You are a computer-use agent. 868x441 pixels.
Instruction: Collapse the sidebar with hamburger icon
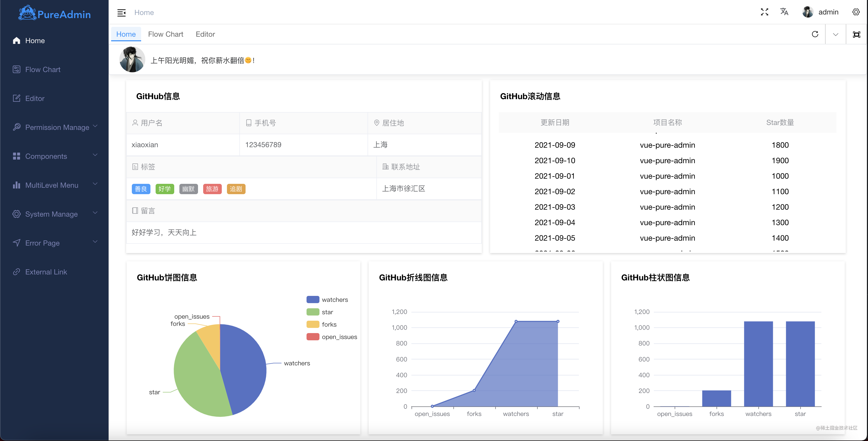tap(121, 12)
